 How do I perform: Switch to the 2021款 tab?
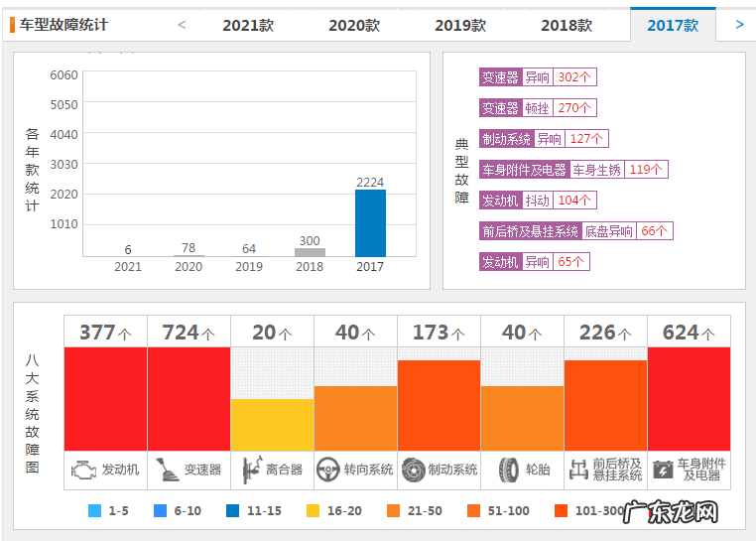(x=248, y=25)
